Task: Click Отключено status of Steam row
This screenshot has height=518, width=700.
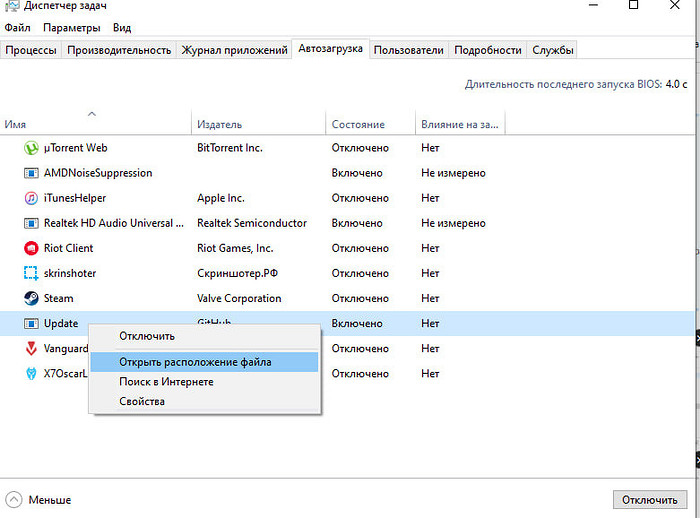Action: (360, 298)
